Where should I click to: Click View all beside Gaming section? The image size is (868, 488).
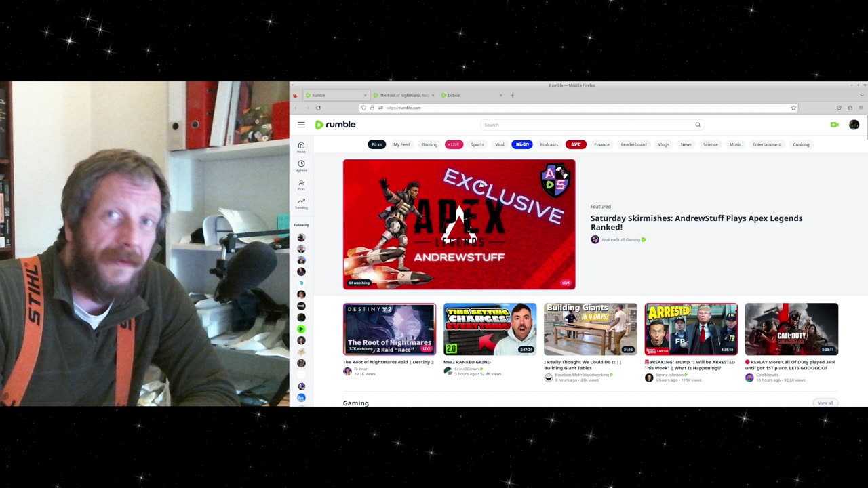coord(825,403)
